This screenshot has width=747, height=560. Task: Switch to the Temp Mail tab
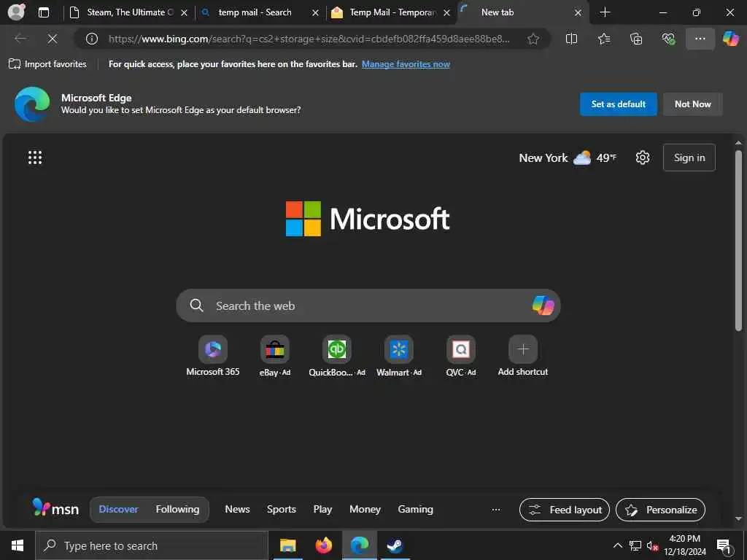click(x=392, y=12)
